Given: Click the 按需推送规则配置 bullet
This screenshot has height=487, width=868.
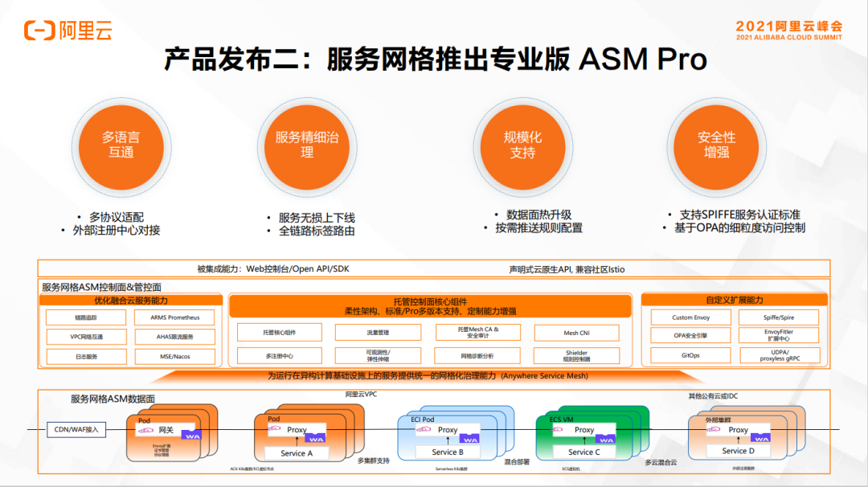Looking at the screenshot, I should [538, 228].
